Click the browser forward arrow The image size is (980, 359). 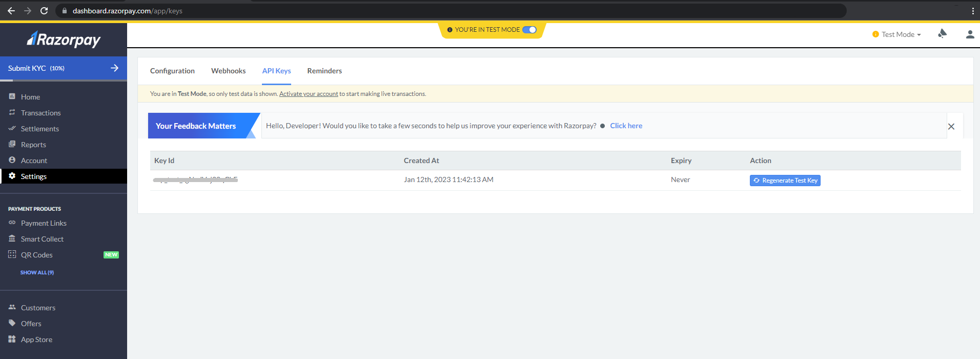pos(28,11)
